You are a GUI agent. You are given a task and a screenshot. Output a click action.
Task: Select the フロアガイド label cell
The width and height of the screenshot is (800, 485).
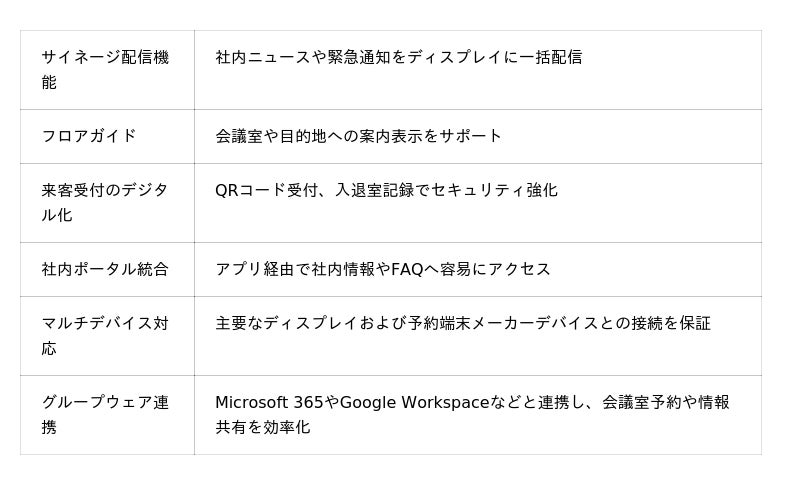point(107,136)
